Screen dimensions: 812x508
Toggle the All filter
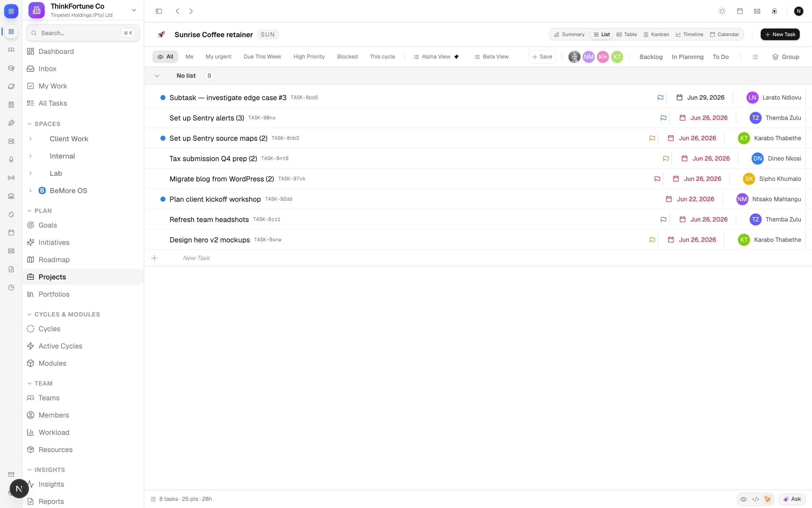click(x=165, y=57)
